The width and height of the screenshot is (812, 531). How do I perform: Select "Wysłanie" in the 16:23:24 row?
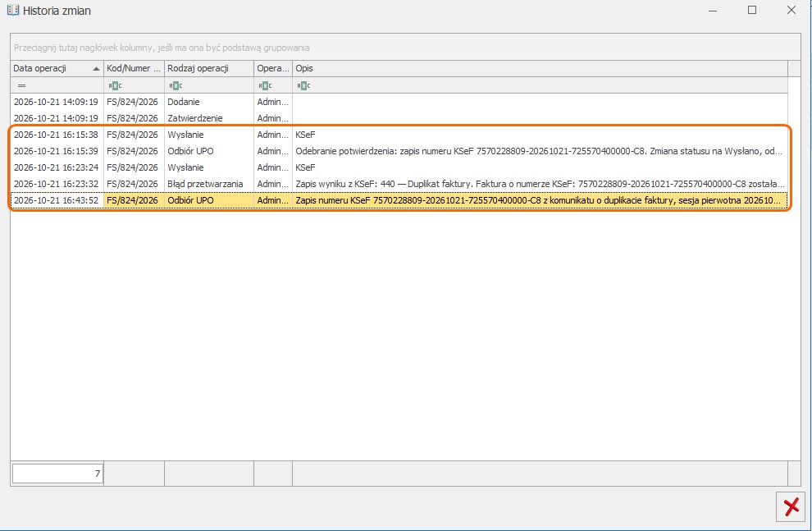click(209, 167)
